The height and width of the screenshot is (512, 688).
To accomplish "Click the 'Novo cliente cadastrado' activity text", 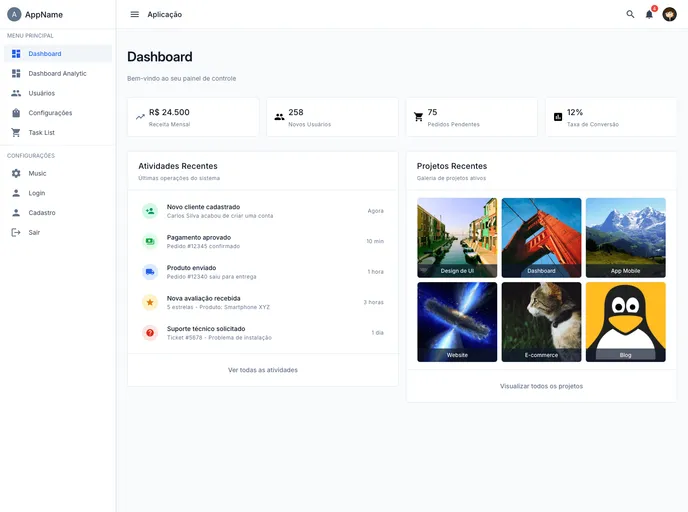I will click(x=203, y=207).
